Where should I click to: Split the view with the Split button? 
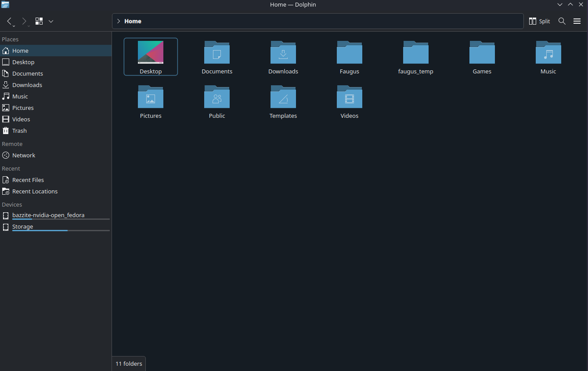540,21
